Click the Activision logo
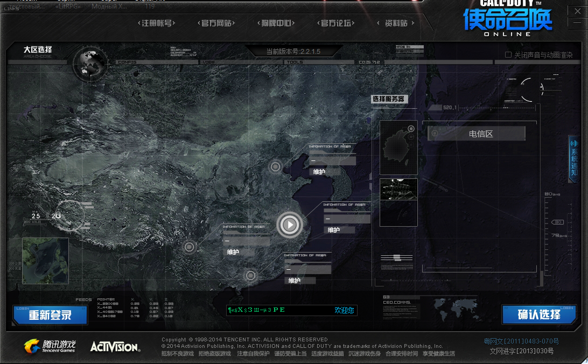 (x=115, y=346)
